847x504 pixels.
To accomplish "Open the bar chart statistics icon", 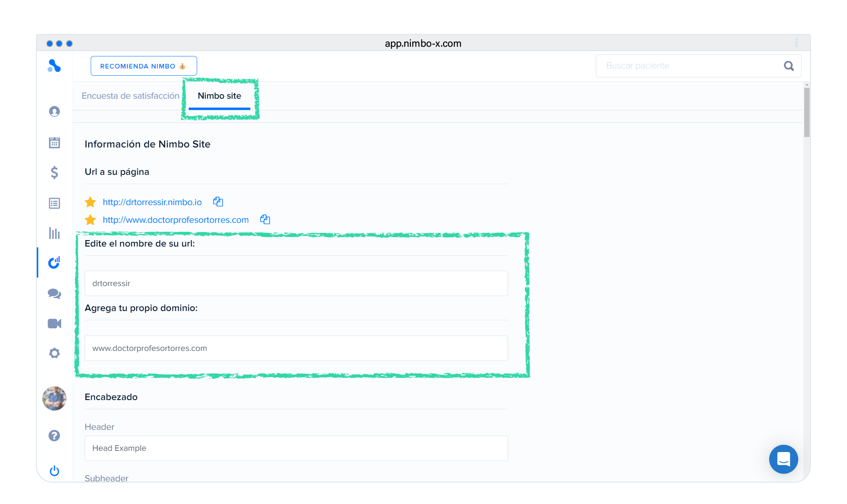I will coord(54,233).
